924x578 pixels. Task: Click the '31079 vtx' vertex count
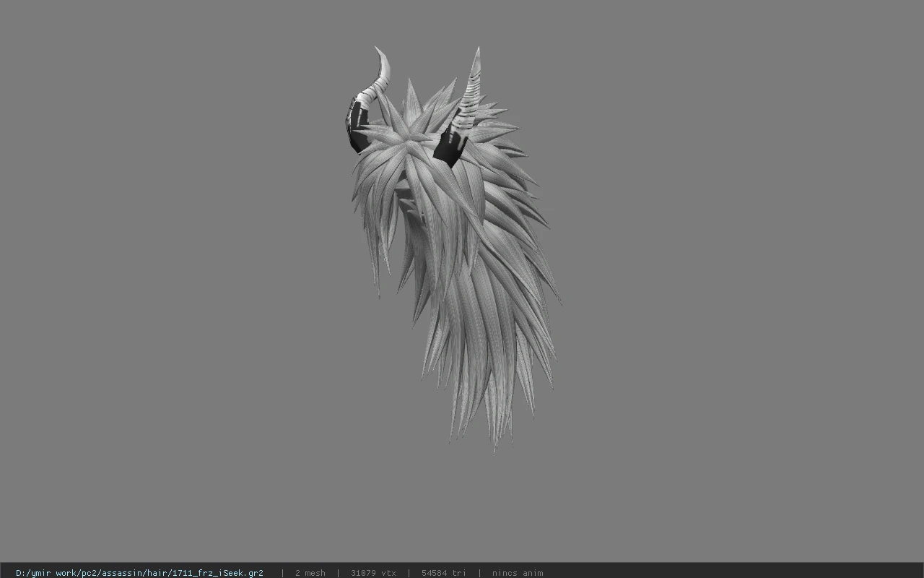(x=373, y=573)
